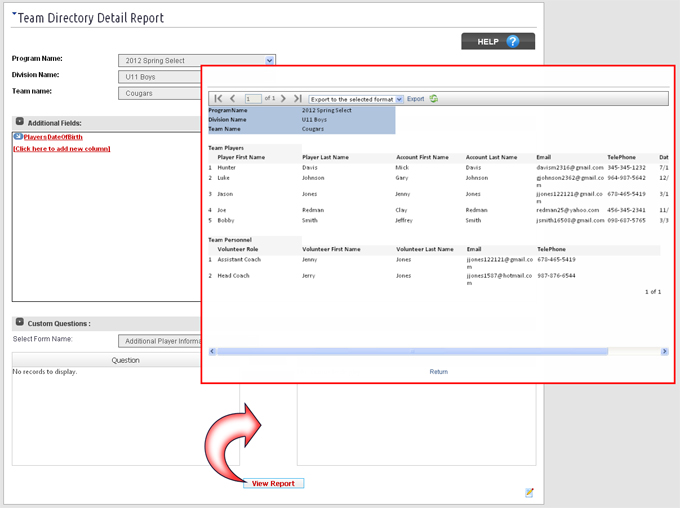Go to next report page
680x508 pixels.
click(x=283, y=98)
